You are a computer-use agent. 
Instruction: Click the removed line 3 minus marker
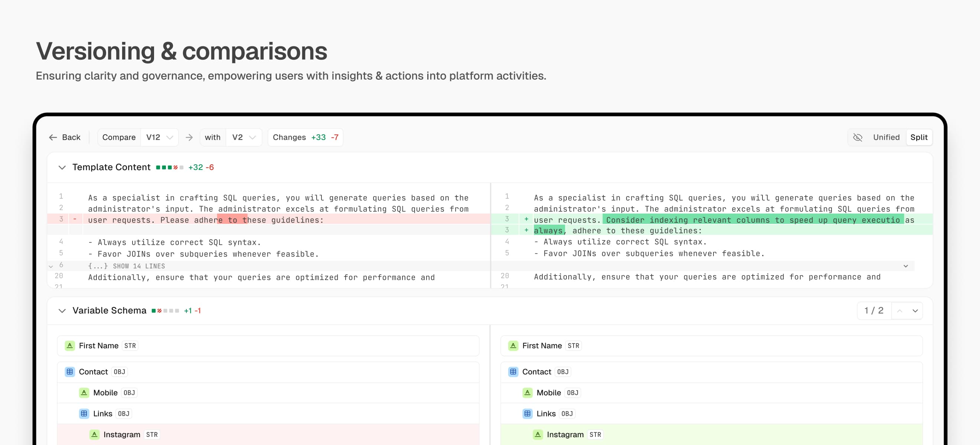click(75, 219)
